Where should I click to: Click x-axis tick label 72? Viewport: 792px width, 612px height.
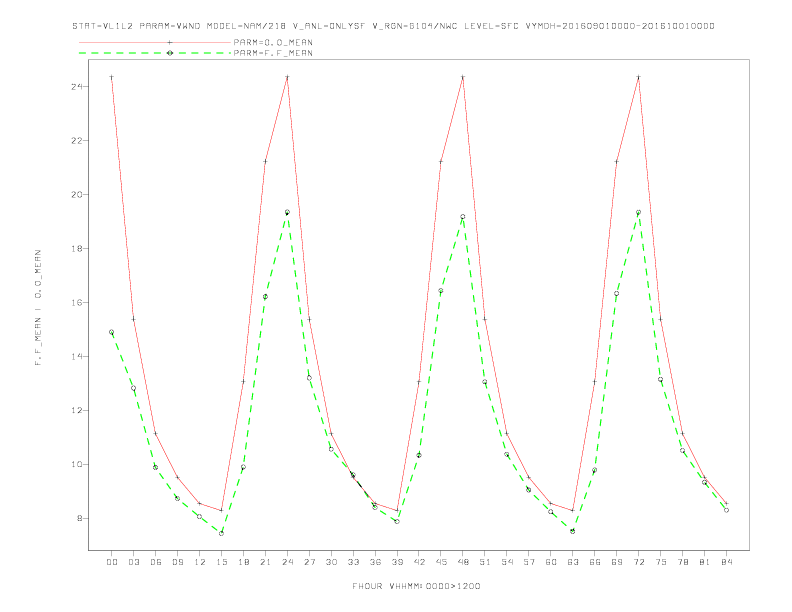(x=639, y=562)
